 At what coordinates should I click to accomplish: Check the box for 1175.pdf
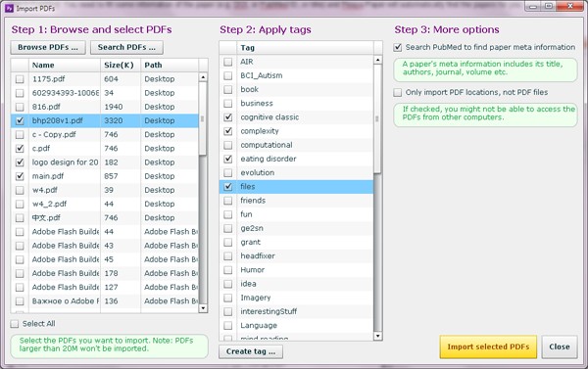pyautogui.click(x=20, y=79)
